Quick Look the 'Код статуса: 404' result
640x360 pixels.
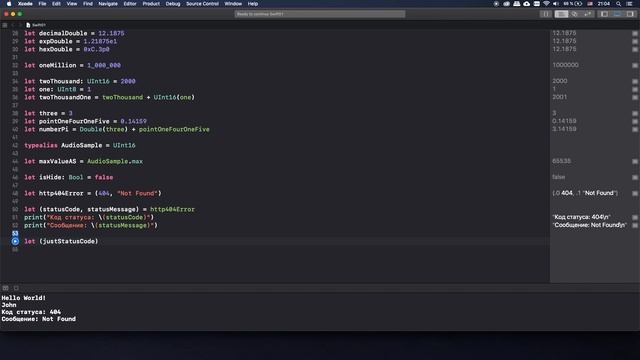click(635, 217)
